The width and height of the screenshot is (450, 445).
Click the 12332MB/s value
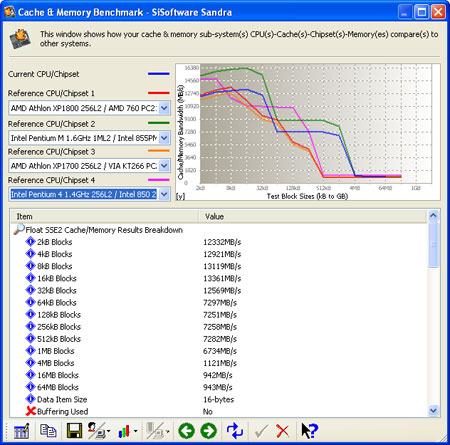coord(222,242)
